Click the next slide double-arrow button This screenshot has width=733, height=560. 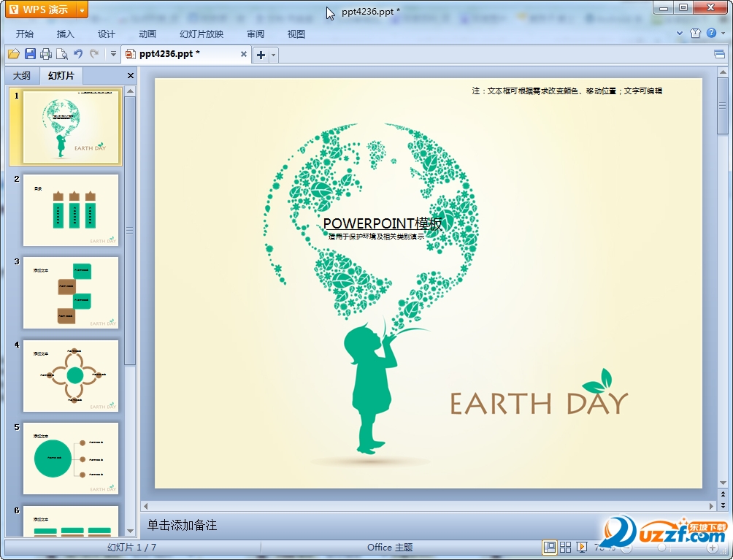[723, 505]
